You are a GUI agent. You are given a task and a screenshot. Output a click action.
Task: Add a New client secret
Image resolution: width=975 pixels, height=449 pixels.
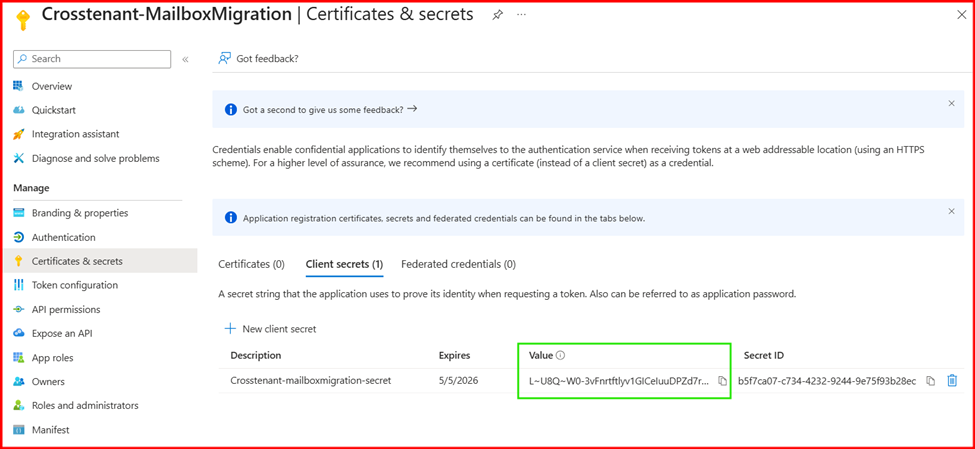coord(270,329)
